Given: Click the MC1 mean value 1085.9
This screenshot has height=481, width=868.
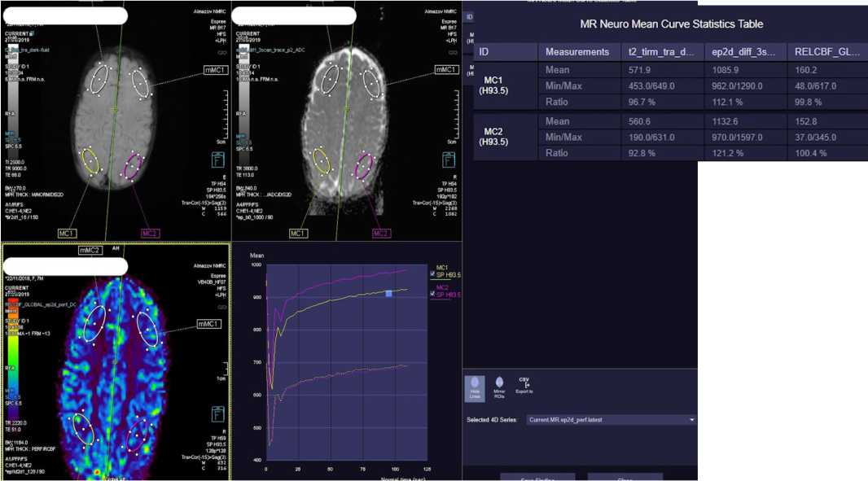Looking at the screenshot, I should click(725, 70).
